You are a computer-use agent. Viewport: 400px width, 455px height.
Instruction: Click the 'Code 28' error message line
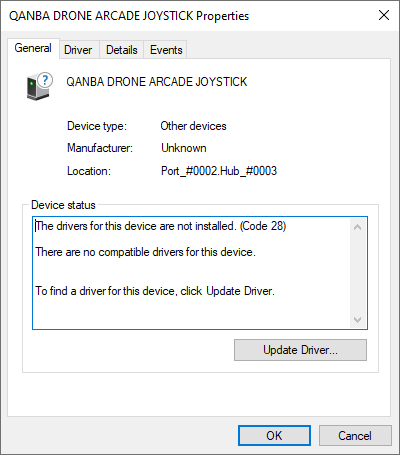click(x=161, y=226)
